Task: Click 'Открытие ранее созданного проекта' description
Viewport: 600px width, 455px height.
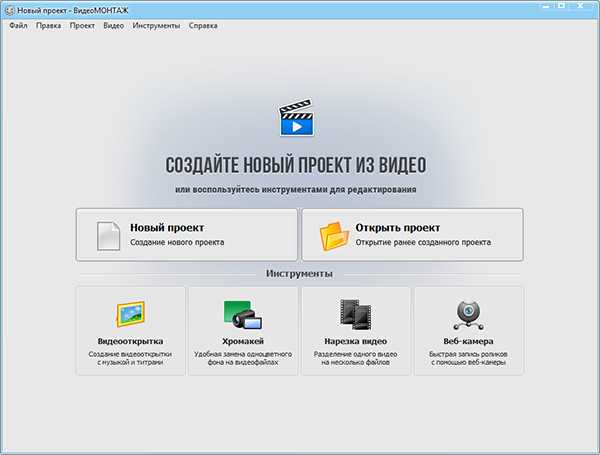Action: pyautogui.click(x=423, y=242)
